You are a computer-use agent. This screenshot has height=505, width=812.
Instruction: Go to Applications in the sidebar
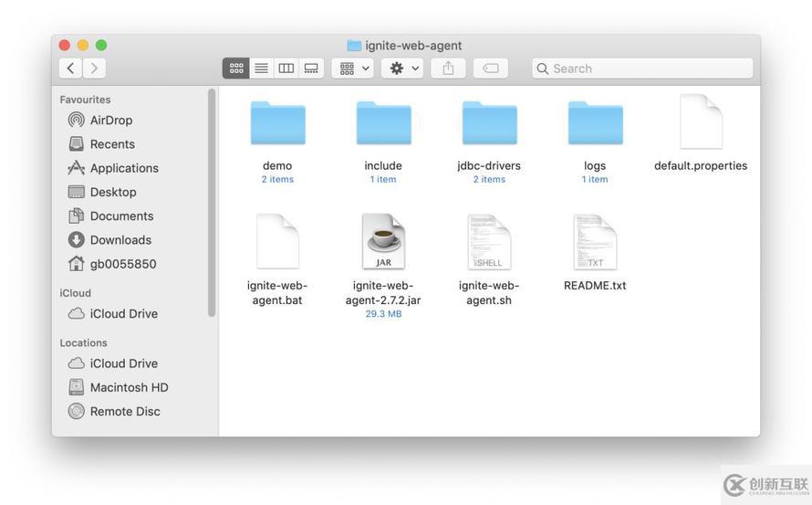pos(124,168)
